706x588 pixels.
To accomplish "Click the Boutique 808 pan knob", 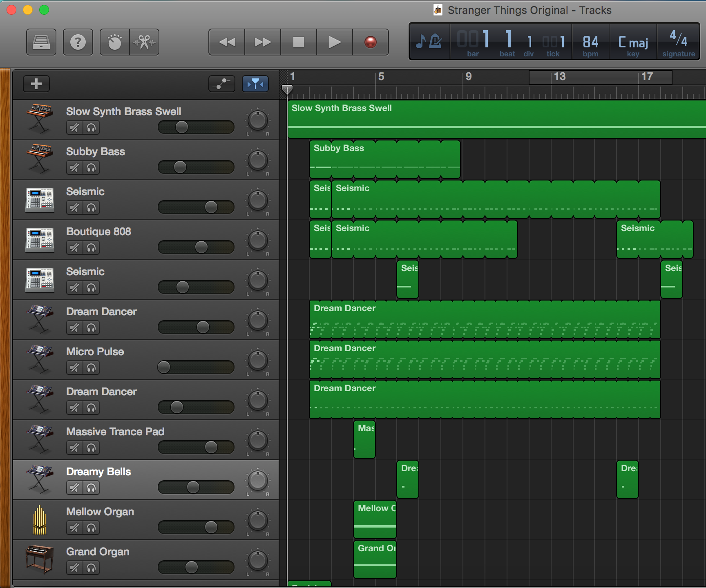I will (258, 241).
